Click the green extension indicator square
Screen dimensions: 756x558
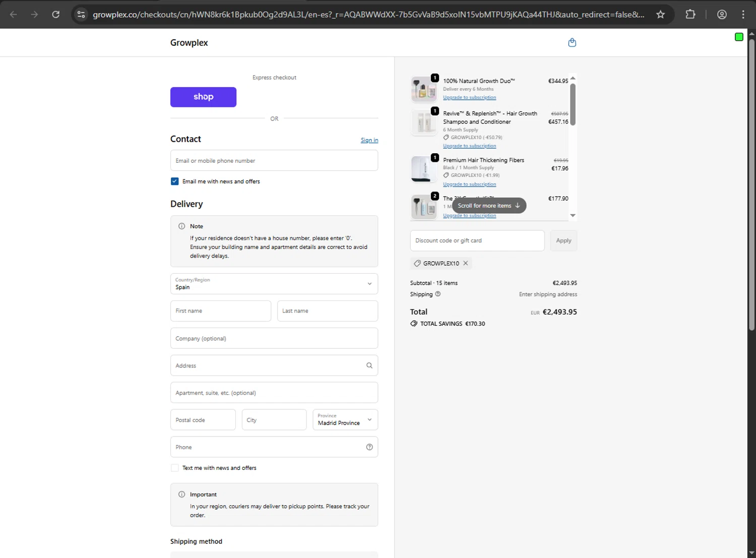[x=739, y=37]
